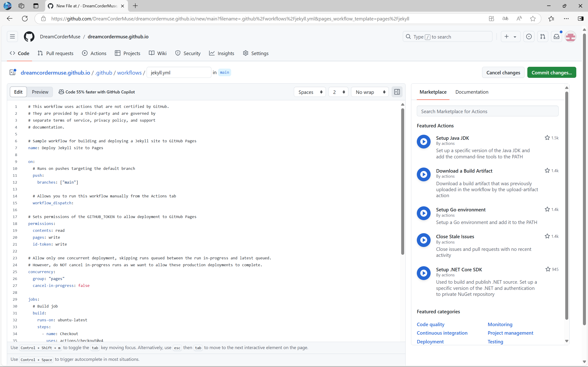Open the No wrap line mode dropdown
Viewport: 588px width, 367px height.
(370, 92)
